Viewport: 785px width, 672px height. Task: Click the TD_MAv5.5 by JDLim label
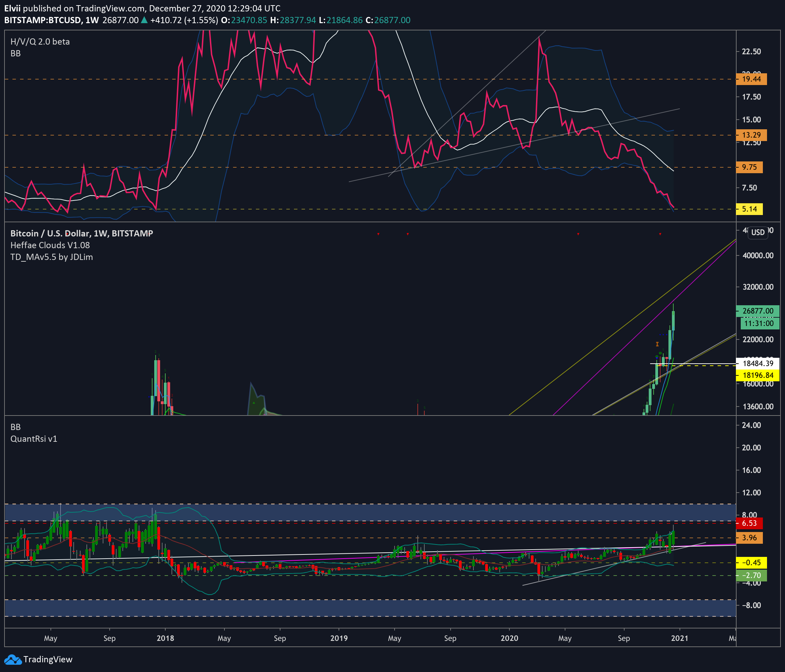point(52,257)
